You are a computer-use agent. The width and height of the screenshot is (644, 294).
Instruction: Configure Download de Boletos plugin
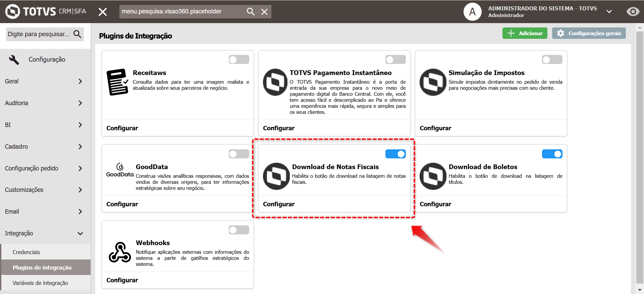pyautogui.click(x=435, y=204)
